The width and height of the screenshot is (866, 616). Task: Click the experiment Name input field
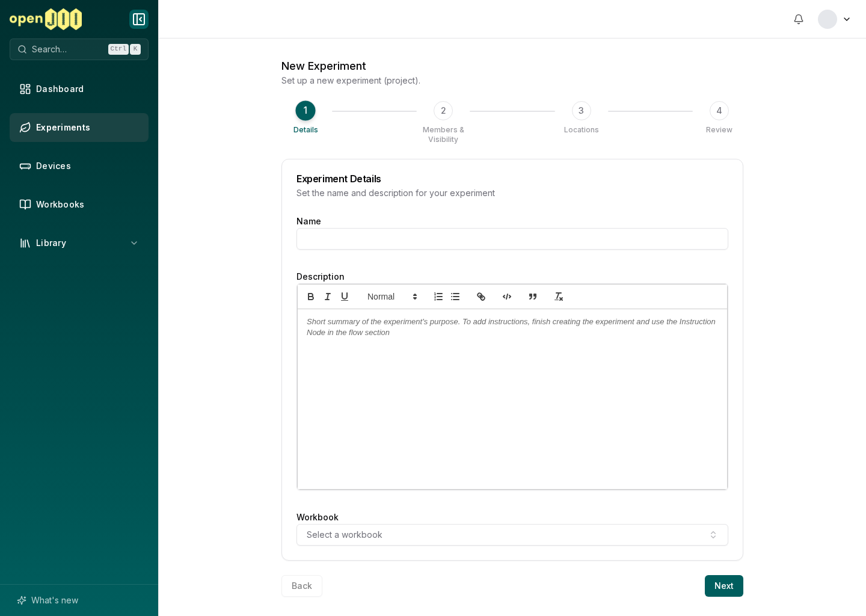tap(512, 239)
